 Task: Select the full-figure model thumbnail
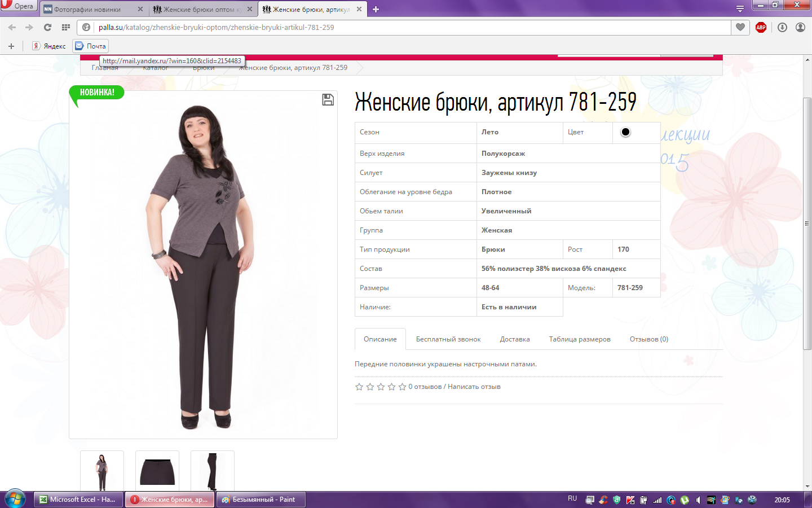click(102, 471)
